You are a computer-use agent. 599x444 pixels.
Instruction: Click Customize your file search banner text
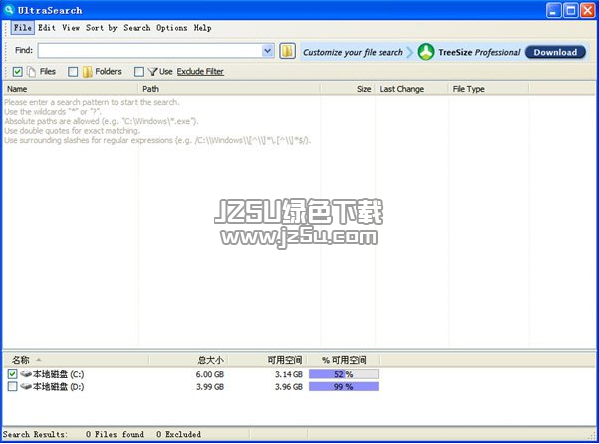coord(353,52)
